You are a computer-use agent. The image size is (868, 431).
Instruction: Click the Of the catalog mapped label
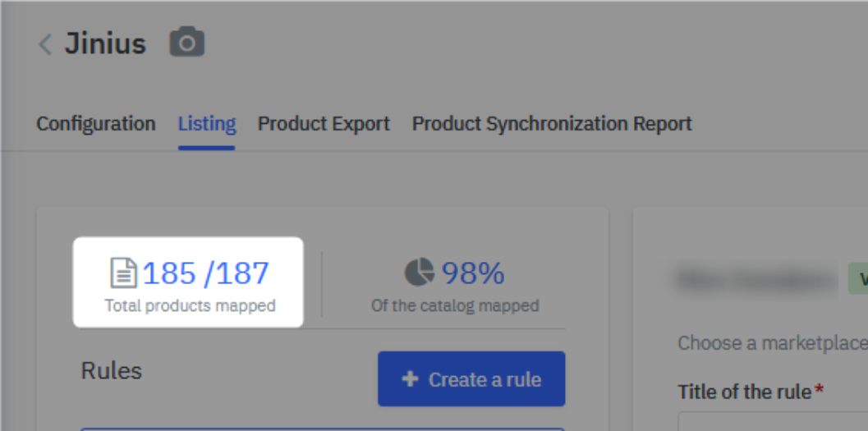pos(455,306)
